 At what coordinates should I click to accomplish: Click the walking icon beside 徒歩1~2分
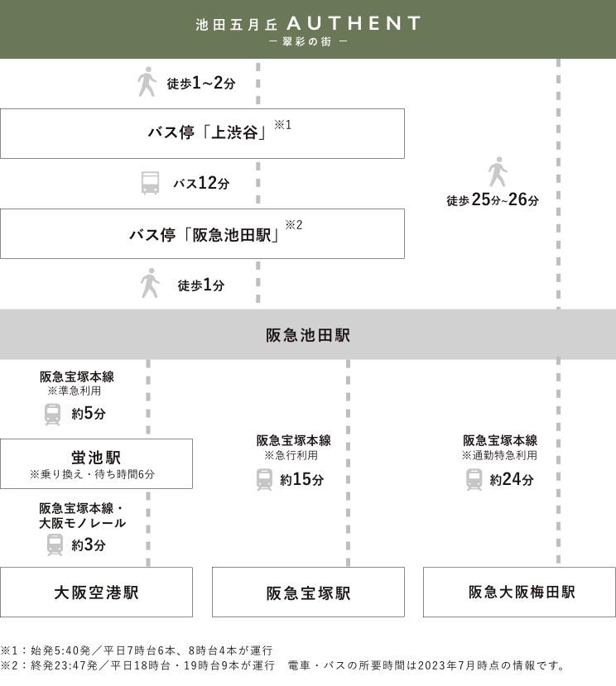[147, 82]
